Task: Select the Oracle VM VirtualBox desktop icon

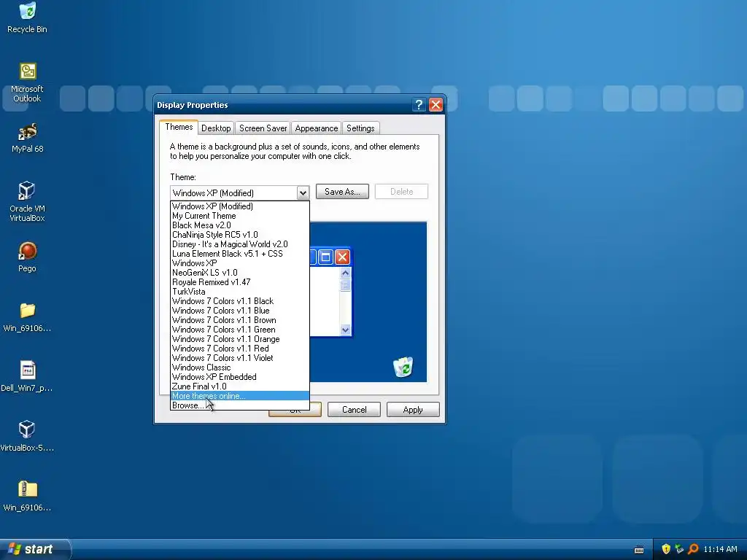Action: [x=27, y=201]
